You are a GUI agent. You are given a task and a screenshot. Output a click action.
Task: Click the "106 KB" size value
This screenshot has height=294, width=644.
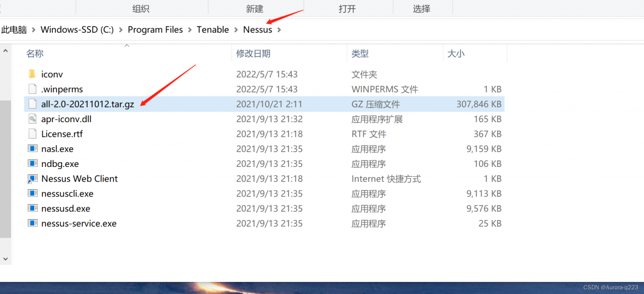pos(488,164)
